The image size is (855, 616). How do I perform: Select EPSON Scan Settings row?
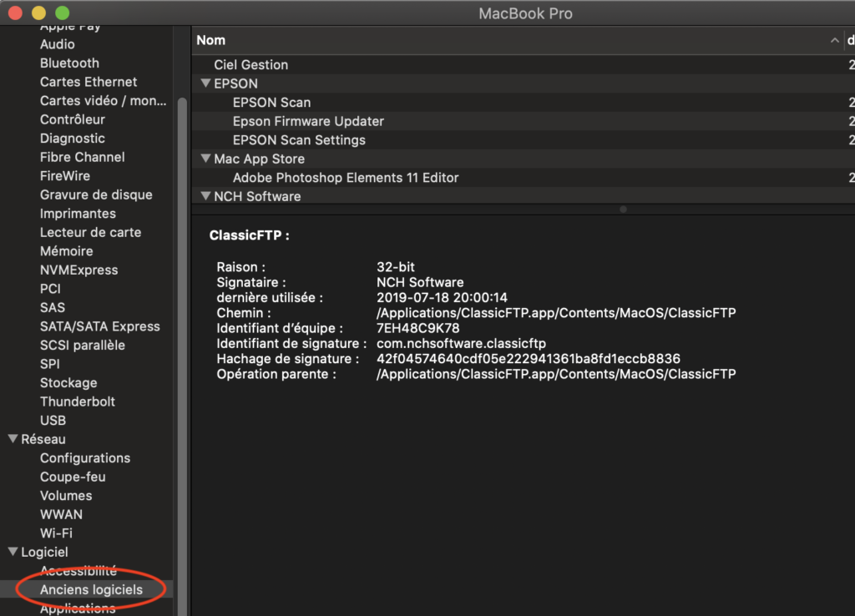point(524,139)
